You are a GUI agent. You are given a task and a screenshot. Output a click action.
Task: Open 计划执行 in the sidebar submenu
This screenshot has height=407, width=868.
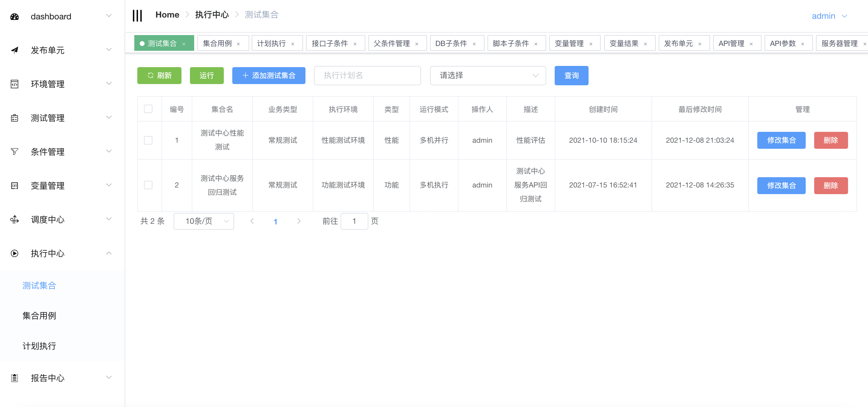(39, 346)
